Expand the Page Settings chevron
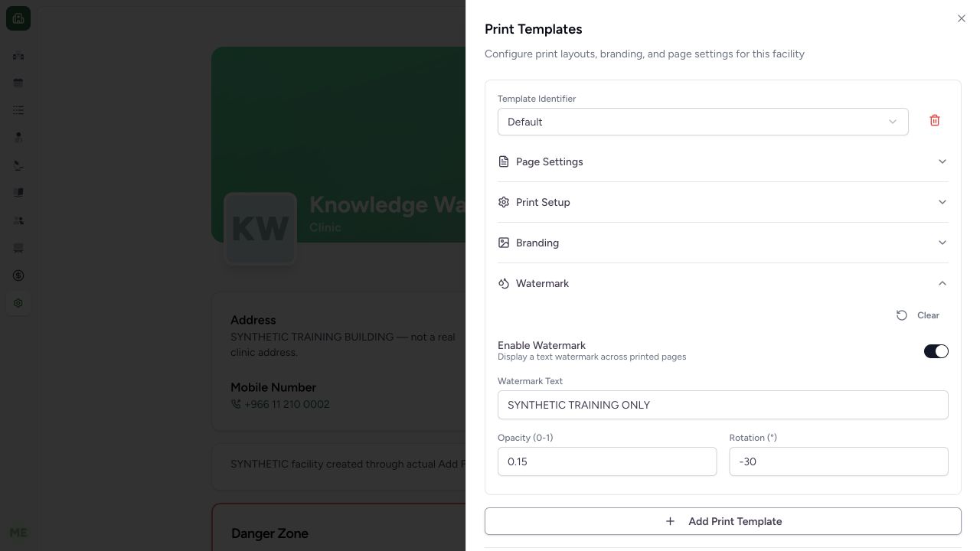The width and height of the screenshot is (980, 551). pyautogui.click(x=942, y=161)
